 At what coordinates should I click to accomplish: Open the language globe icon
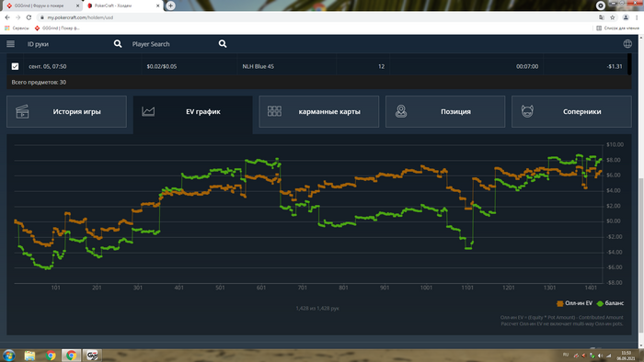point(627,44)
